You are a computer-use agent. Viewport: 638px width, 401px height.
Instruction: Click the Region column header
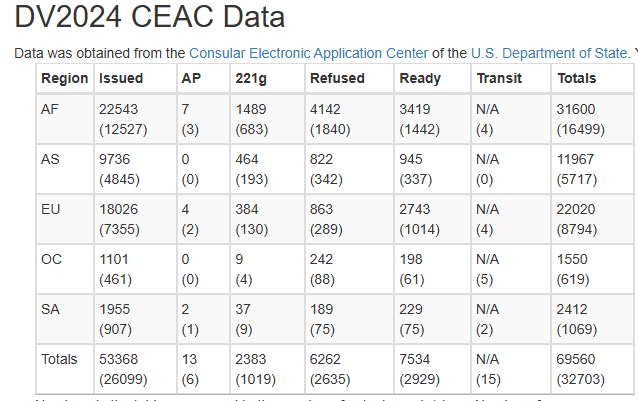65,78
